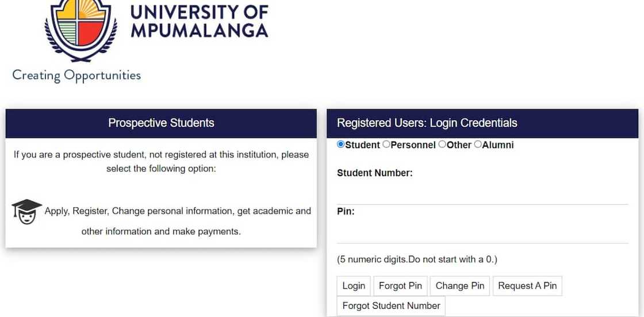Click the University of Mpumalanga title text
Image resolution: width=644 pixels, height=317 pixels.
click(199, 21)
